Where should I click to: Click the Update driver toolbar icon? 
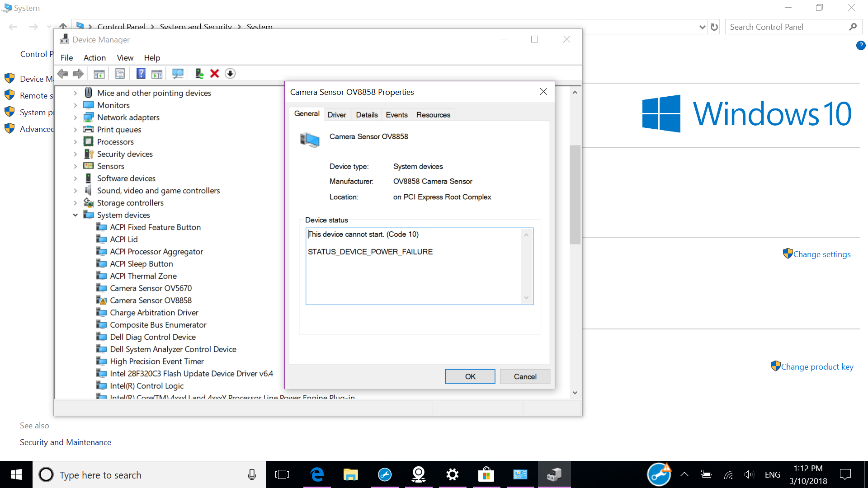click(x=199, y=74)
